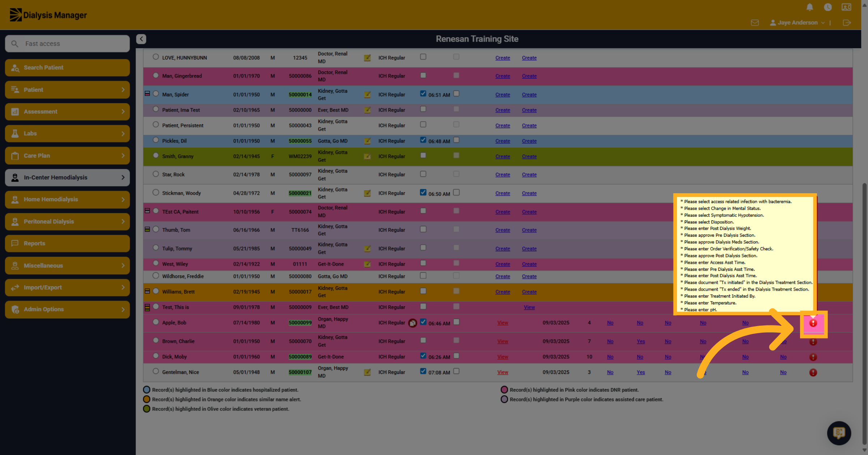This screenshot has width=868, height=455.
Task: Click the View link in Test, This is row
Action: click(x=529, y=307)
